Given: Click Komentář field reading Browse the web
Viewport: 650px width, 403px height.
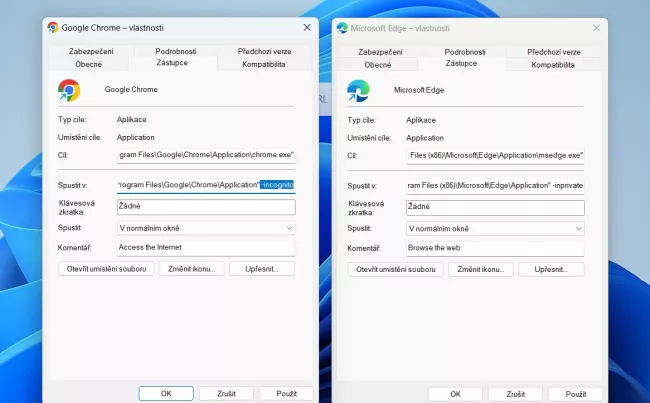Looking at the screenshot, I should 495,248.
